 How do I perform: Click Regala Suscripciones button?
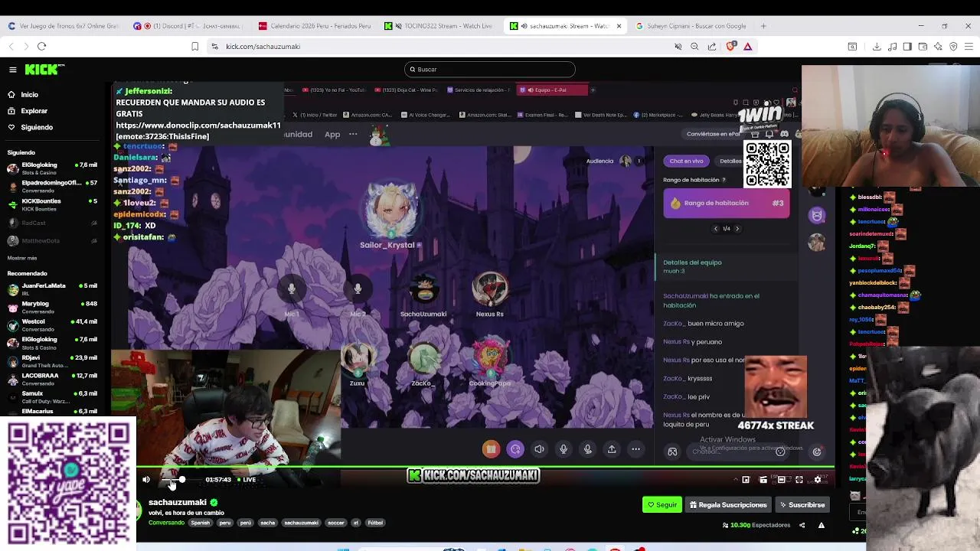click(728, 505)
